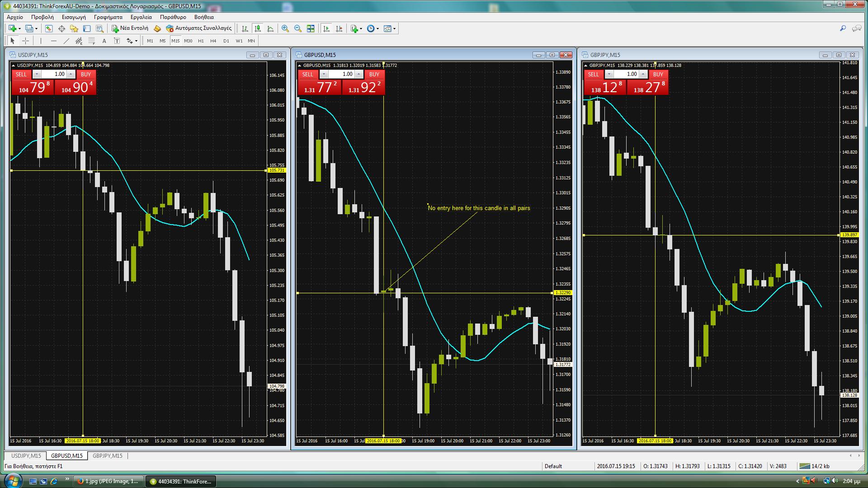Open the Εργαλεία menu
Screen dimensions: 868x488
pos(141,17)
